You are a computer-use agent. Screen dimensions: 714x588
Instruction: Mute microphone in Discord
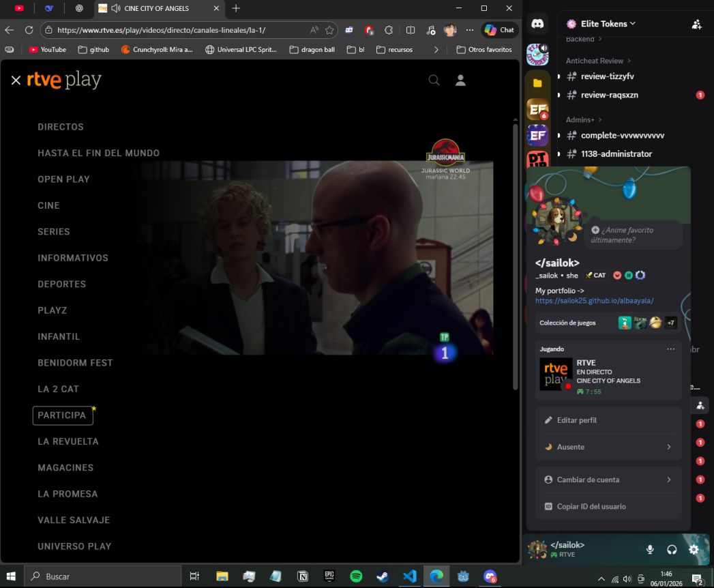650,550
